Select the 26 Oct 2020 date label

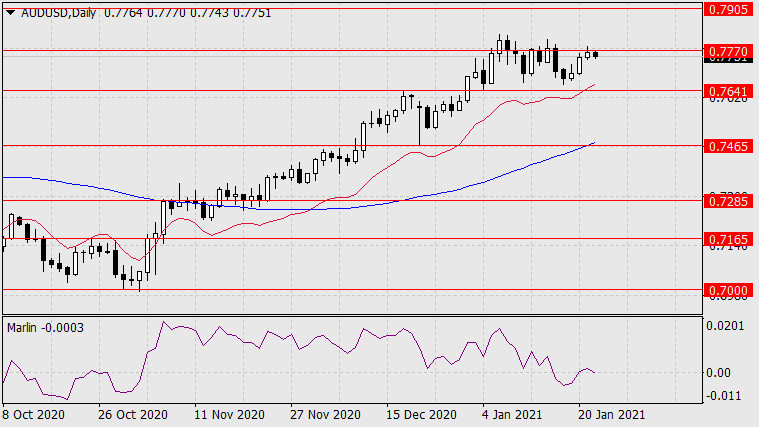point(133,415)
